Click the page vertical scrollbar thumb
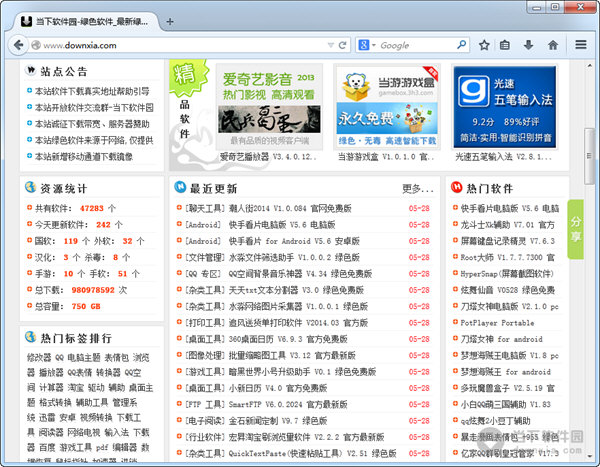The height and width of the screenshot is (467, 600). [589, 156]
